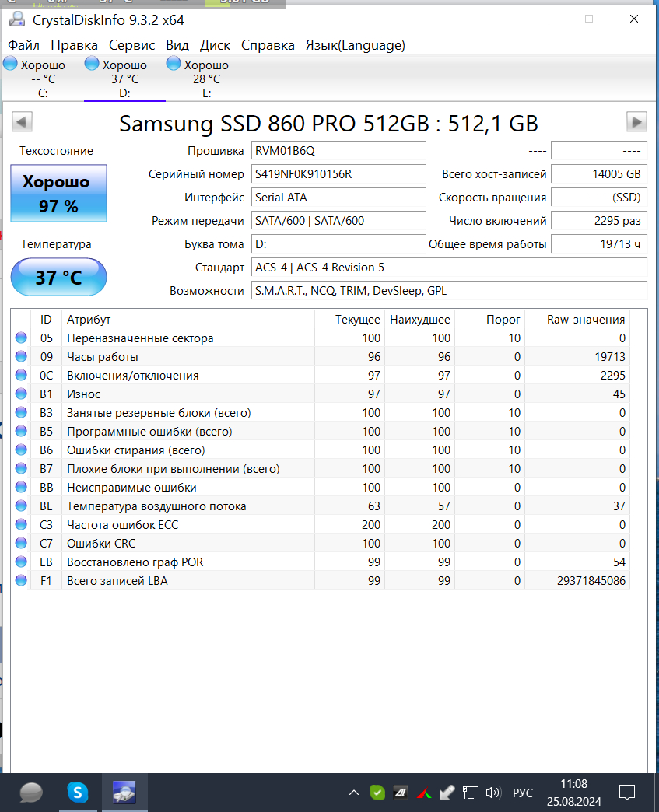Click the serial number field

tap(338, 174)
